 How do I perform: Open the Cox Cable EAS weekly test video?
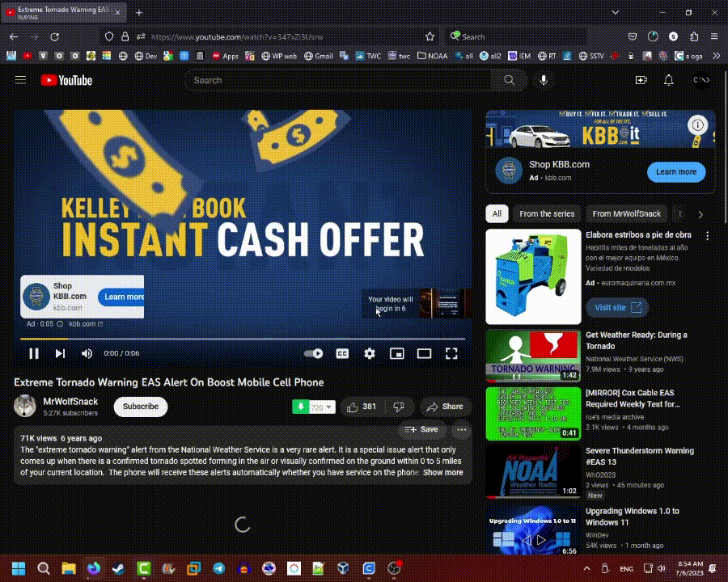(x=533, y=414)
